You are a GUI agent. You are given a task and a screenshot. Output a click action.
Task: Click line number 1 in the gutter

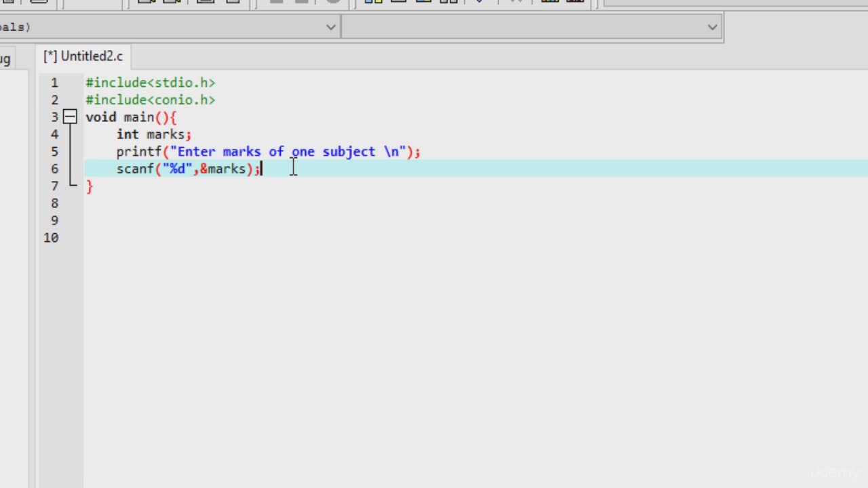tap(54, 83)
